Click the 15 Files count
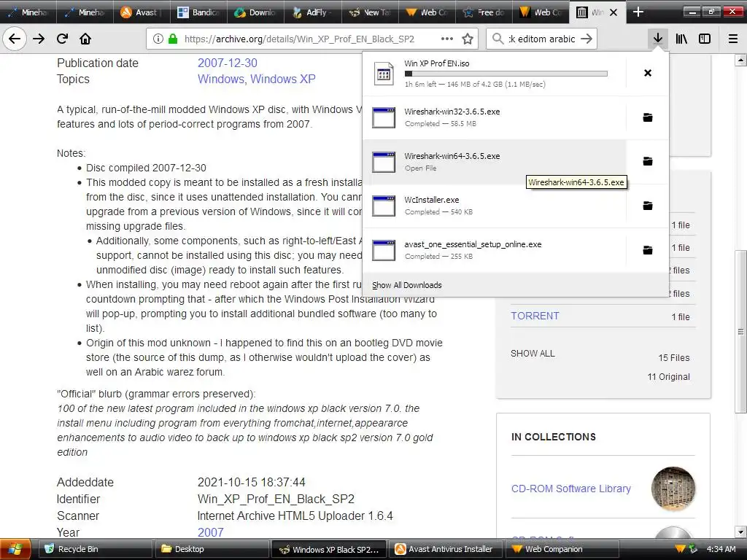This screenshot has width=747, height=560. [x=673, y=357]
